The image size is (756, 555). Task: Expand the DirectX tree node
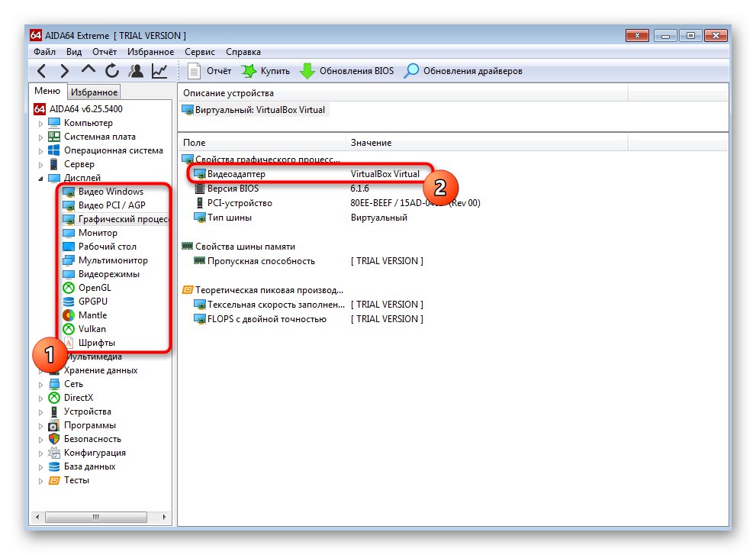tap(40, 399)
